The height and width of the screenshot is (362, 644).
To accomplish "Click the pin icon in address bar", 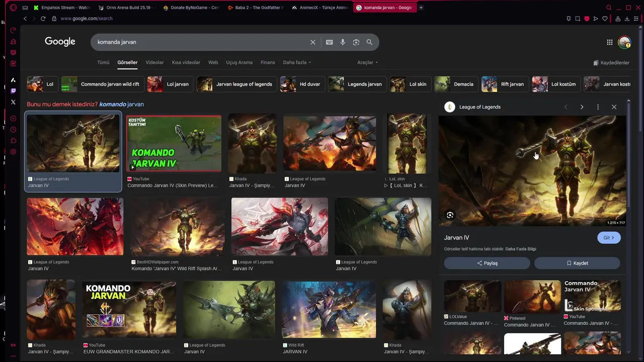I will pyautogui.click(x=569, y=19).
